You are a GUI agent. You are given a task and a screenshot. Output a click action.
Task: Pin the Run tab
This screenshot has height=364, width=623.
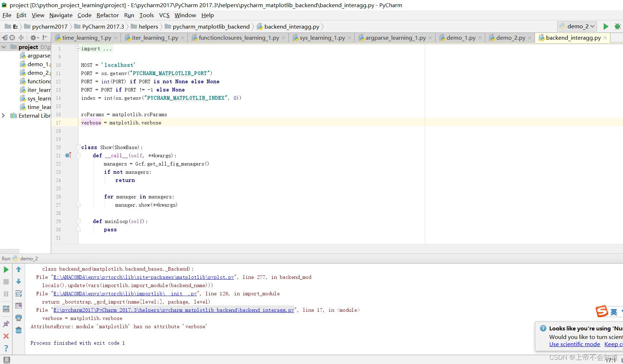coord(6,324)
